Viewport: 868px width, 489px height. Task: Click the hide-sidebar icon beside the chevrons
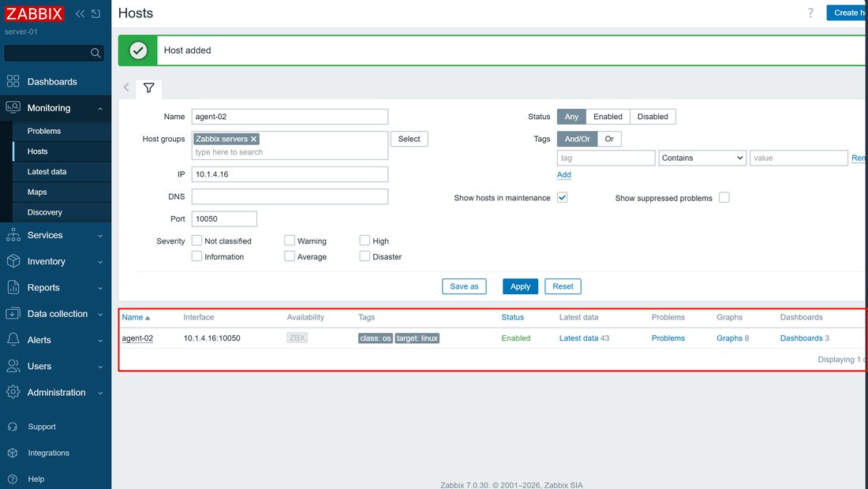(95, 14)
